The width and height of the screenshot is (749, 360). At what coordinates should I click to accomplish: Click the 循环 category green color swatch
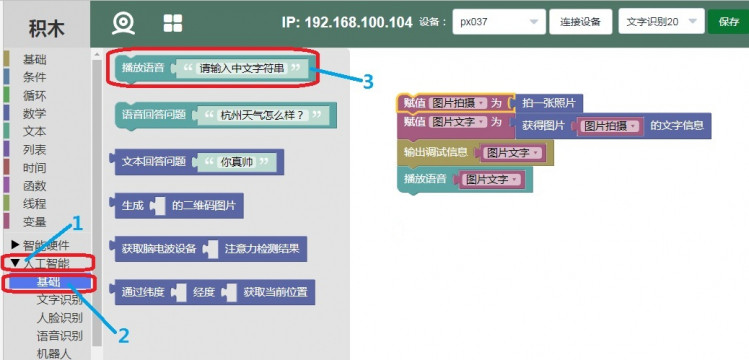pos(6,95)
